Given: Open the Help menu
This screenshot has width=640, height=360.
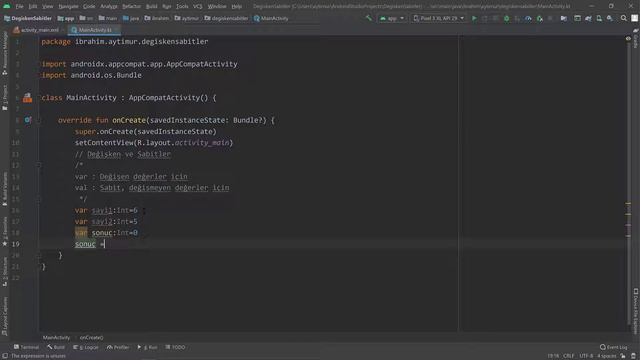Looking at the screenshot, I should (236, 7).
